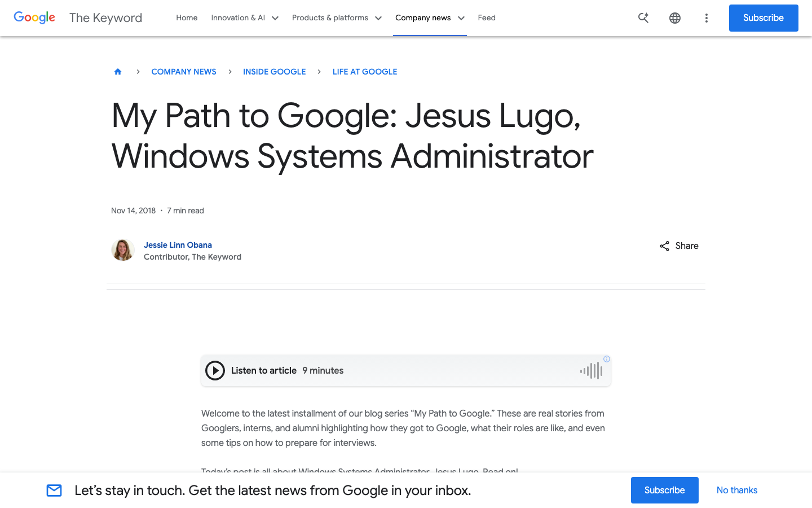Open the three-dot more options menu

pyautogui.click(x=707, y=18)
